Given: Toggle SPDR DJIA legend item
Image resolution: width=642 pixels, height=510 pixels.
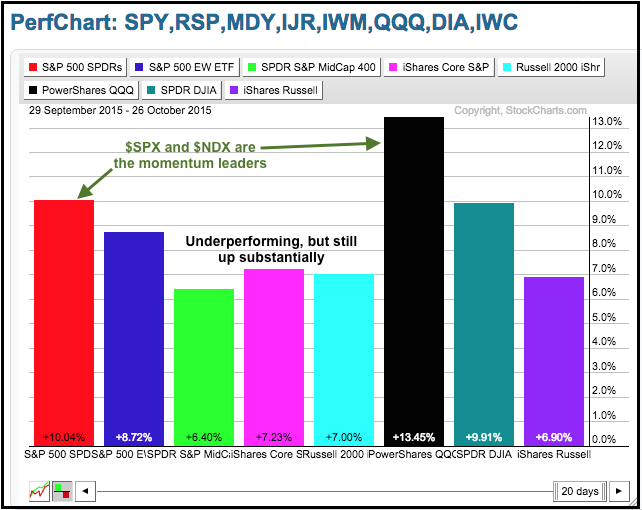Looking at the screenshot, I should click(182, 90).
